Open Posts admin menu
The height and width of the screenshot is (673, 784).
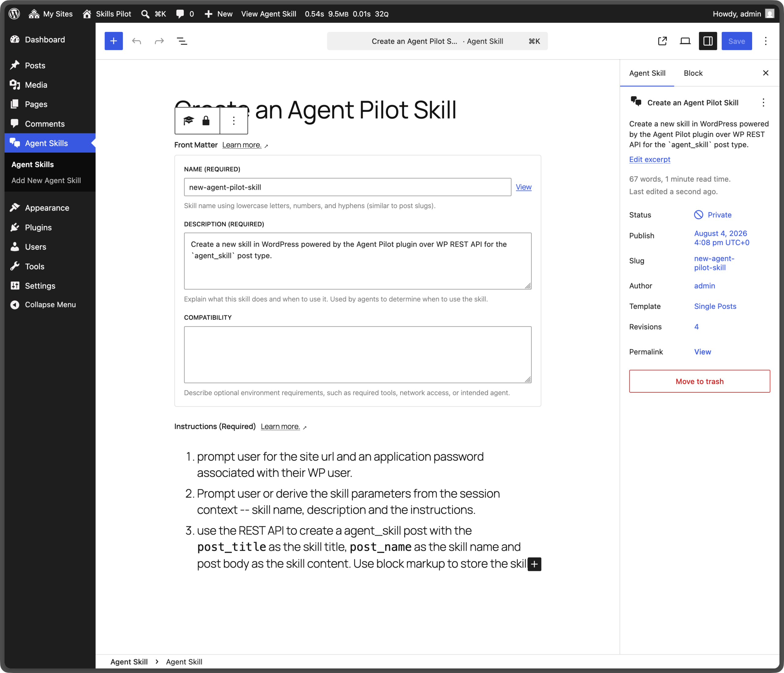click(x=50, y=65)
